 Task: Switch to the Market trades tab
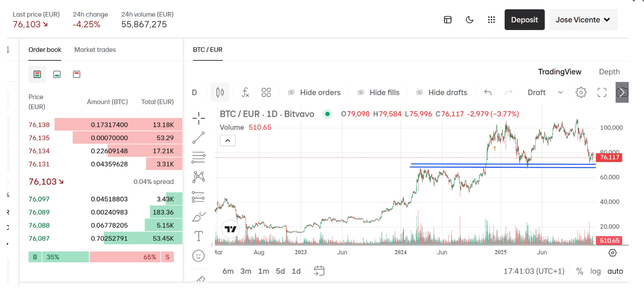coord(95,50)
